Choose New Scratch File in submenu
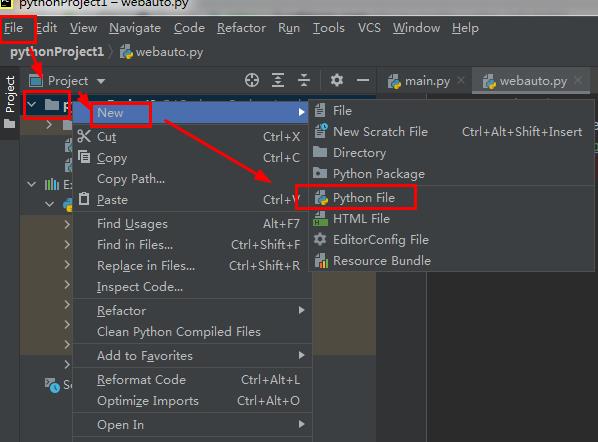Viewport: 598px width, 442px height. coord(451,132)
